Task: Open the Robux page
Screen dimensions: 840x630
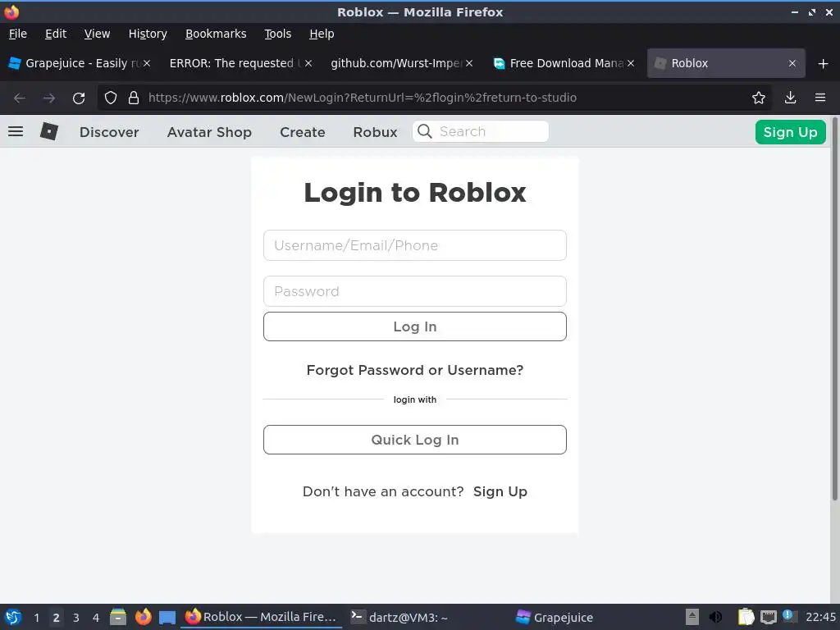Action: click(375, 132)
